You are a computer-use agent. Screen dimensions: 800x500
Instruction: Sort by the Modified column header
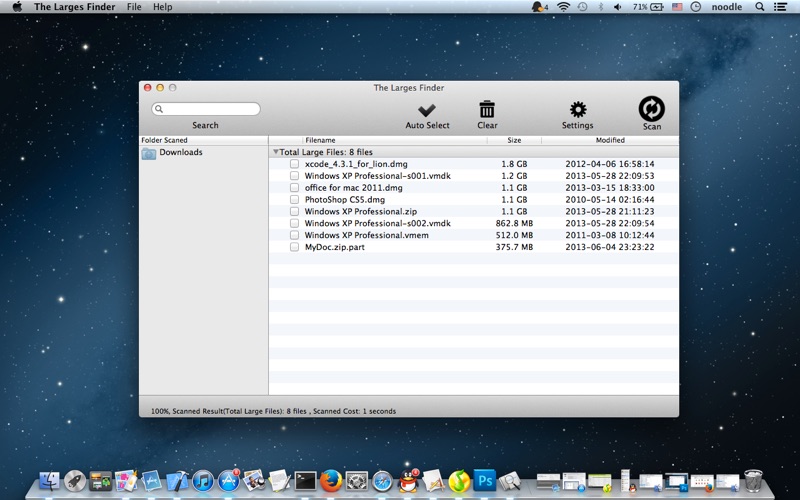(610, 140)
